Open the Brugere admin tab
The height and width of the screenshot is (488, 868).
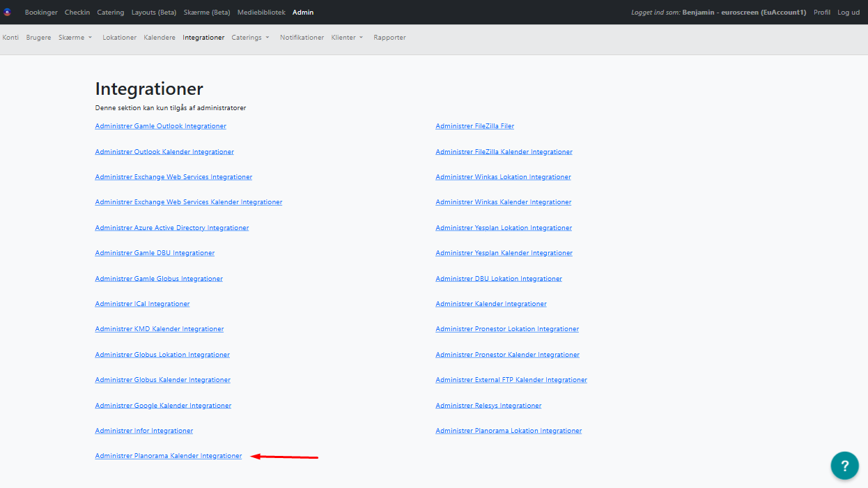(38, 38)
